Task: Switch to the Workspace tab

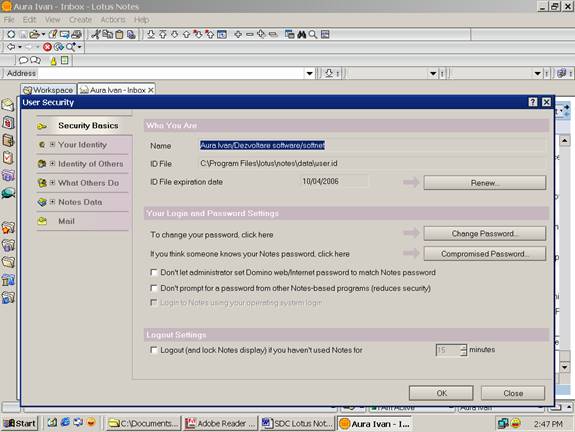Action: click(48, 90)
